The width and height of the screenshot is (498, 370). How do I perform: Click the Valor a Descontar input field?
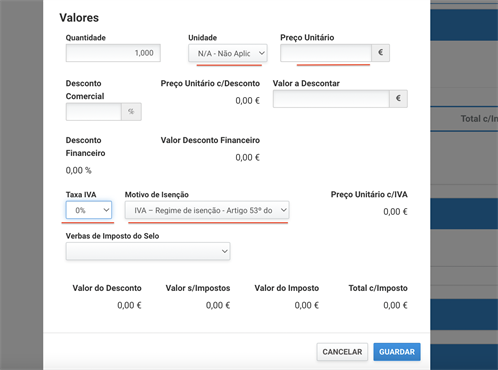331,99
